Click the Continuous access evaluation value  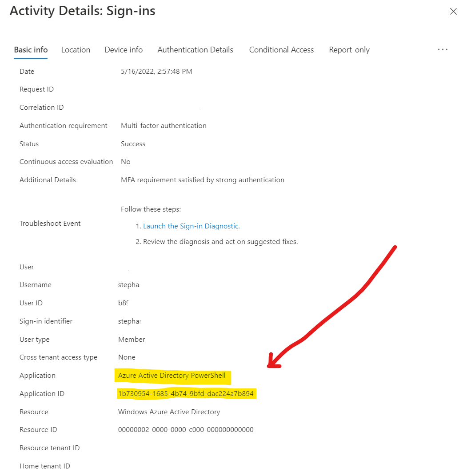click(125, 161)
